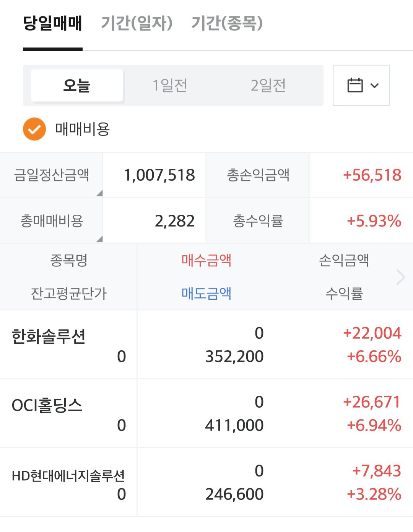Expand the 금일정산금액 corner triangle
Image resolution: width=413 pixels, height=532 pixels.
(99, 193)
